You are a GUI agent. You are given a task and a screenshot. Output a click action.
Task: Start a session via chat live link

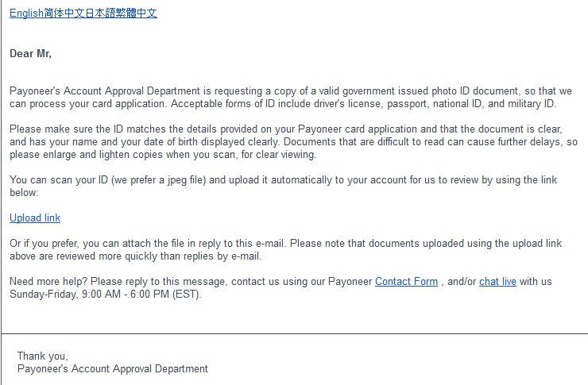click(x=497, y=281)
